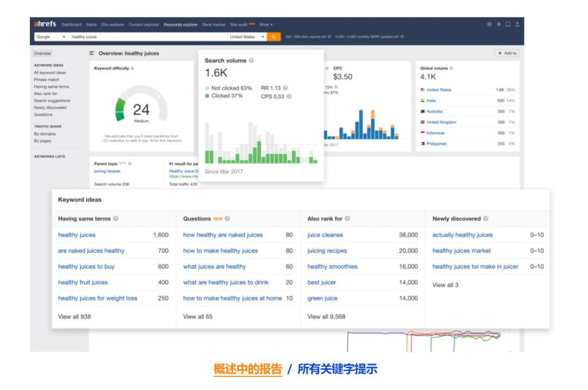Click the user account icon
The height and width of the screenshot is (390, 588).
tap(517, 25)
